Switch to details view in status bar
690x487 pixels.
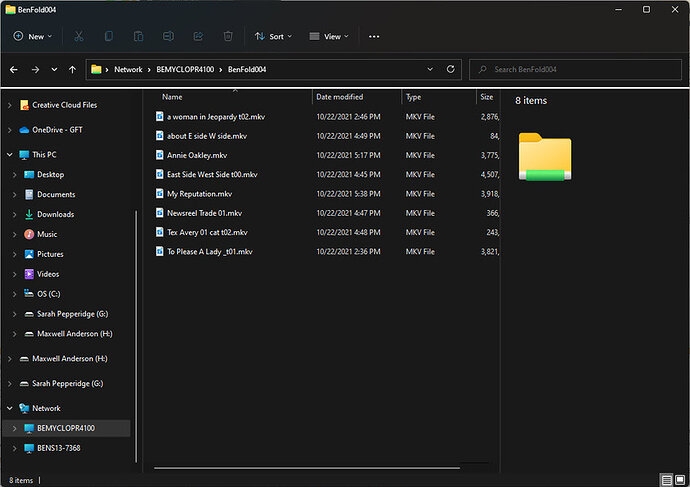click(667, 480)
